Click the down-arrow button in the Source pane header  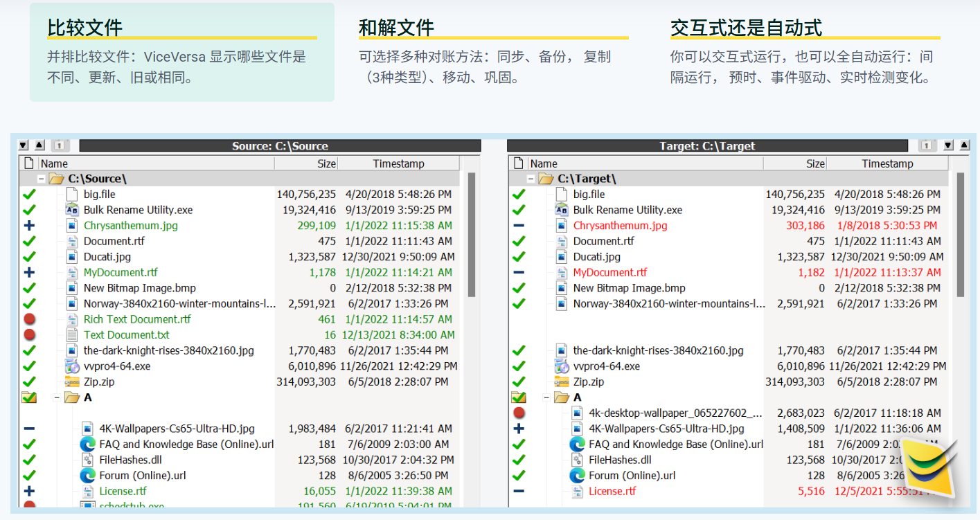tap(24, 145)
